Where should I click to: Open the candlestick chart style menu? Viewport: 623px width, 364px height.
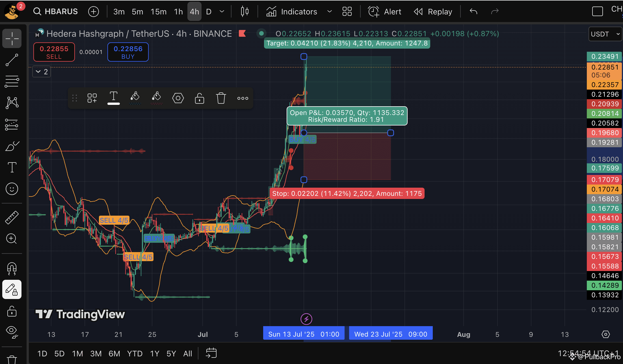point(245,12)
